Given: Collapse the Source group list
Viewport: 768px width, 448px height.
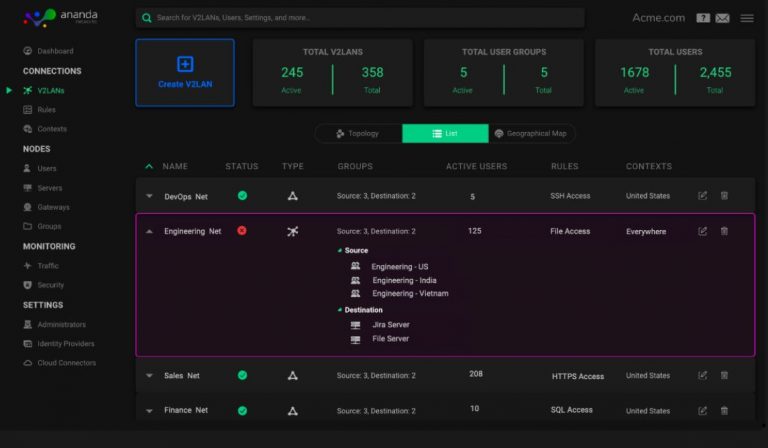Looking at the screenshot, I should (339, 250).
